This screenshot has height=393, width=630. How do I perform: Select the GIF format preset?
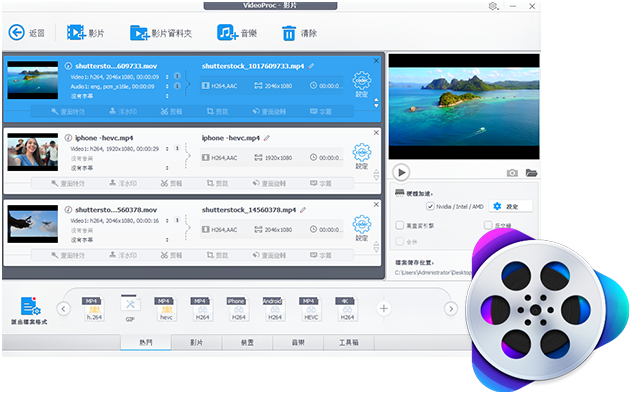pos(130,308)
